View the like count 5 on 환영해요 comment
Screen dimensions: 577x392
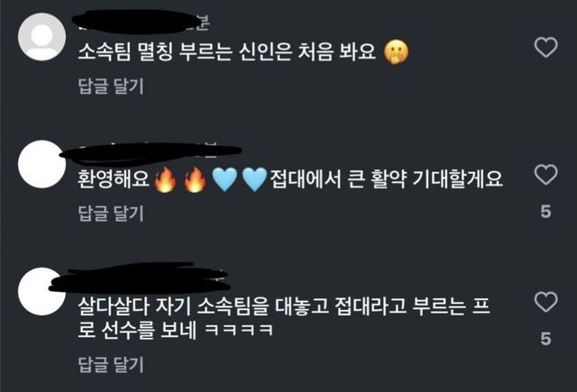click(x=545, y=212)
